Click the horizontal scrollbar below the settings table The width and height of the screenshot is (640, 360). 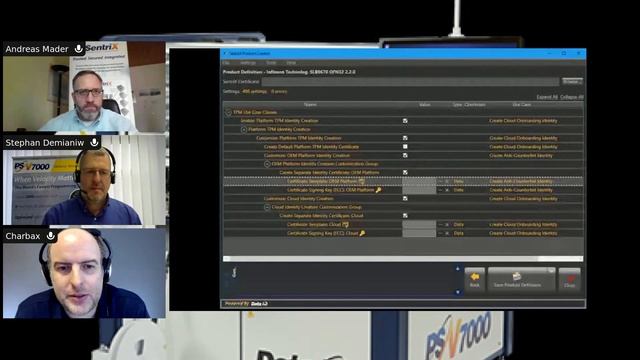pos(403,258)
